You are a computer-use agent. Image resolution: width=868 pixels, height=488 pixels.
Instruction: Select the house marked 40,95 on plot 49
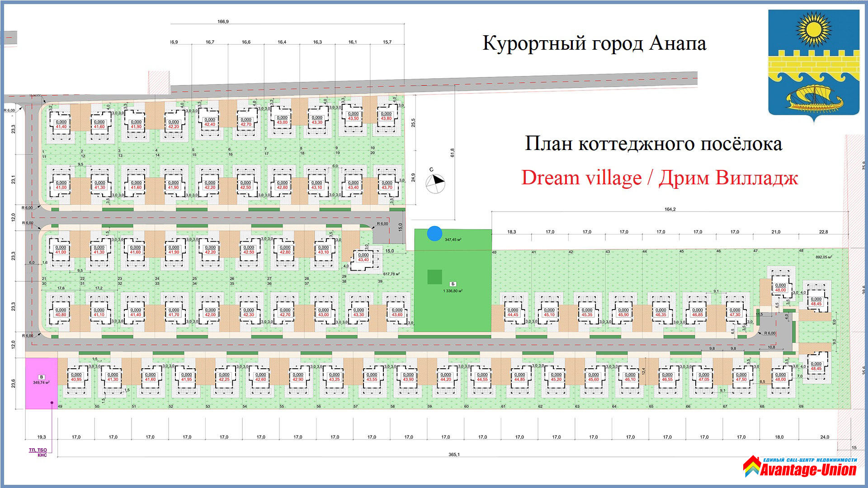pyautogui.click(x=76, y=377)
